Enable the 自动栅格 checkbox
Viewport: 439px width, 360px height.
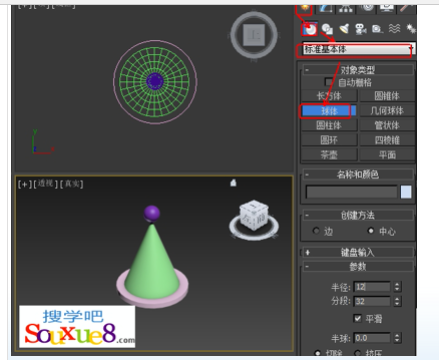point(328,82)
